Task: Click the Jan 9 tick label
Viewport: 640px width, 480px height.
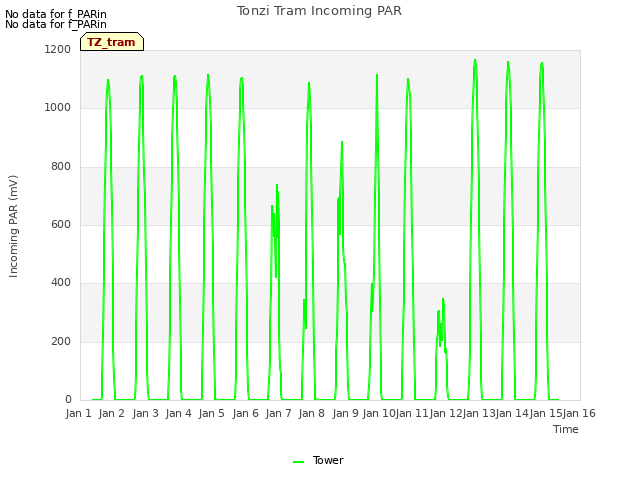Action: (345, 413)
